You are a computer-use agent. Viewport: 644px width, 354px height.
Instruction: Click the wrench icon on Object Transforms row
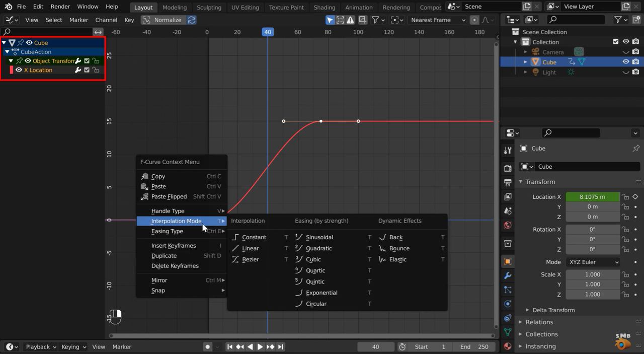tap(78, 61)
